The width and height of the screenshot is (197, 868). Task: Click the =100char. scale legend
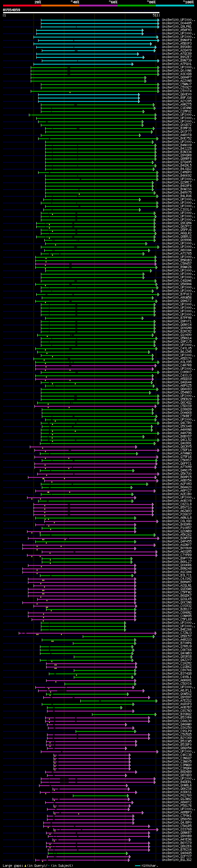click(x=147, y=865)
